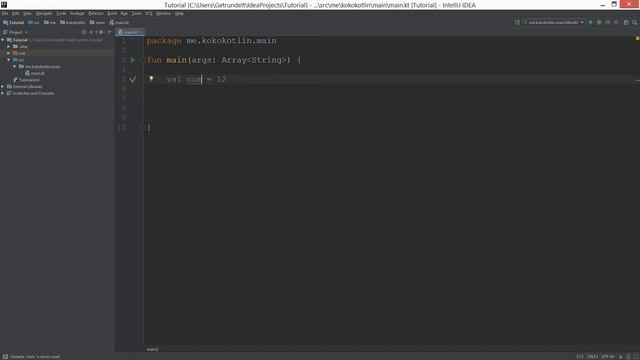Click the Stop process toolbar icon

(616, 22)
